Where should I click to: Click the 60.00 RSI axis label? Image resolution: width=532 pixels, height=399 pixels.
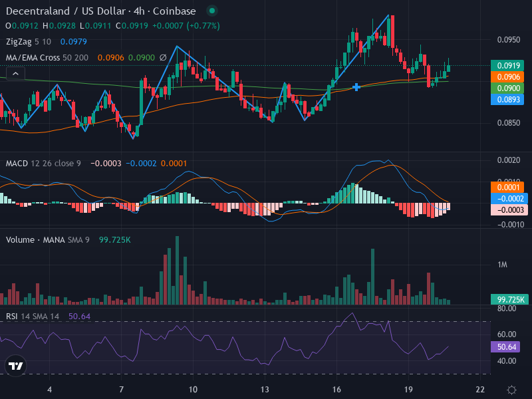[507, 334]
